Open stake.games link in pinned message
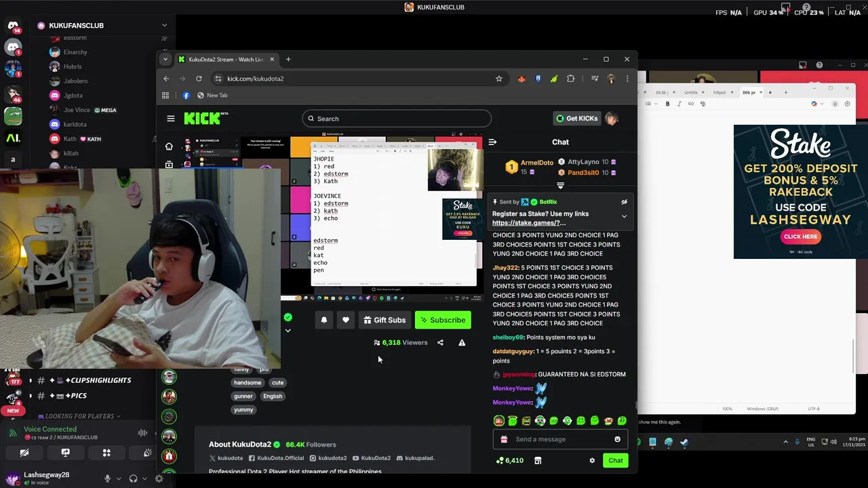868x488 pixels. click(529, 223)
